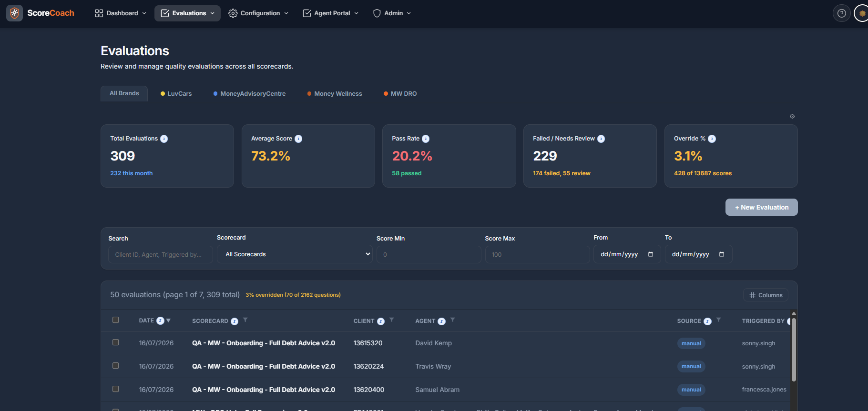Open the Agent Portal dropdown menu
This screenshot has width=868, height=411.
point(331,13)
